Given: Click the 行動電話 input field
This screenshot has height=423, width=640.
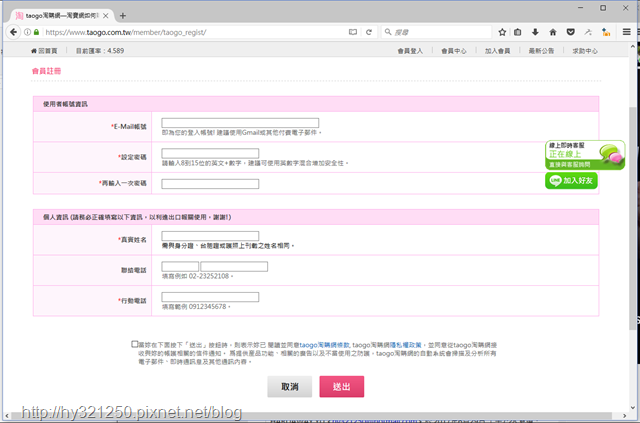Looking at the screenshot, I should click(x=210, y=297).
